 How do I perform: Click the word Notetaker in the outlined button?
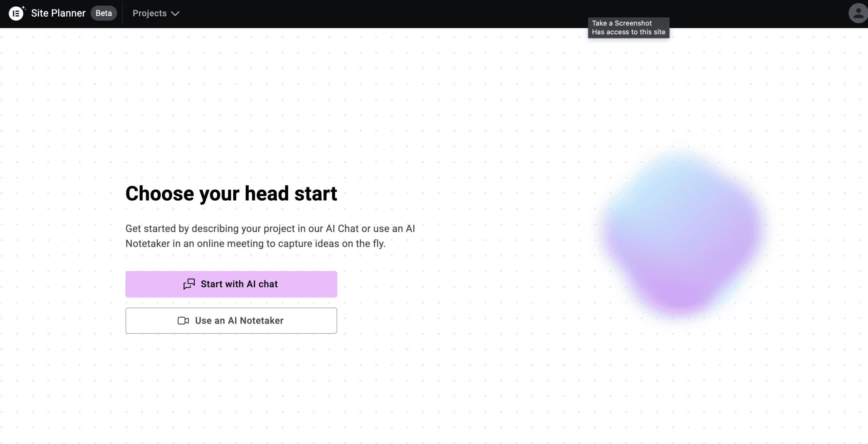pos(261,321)
